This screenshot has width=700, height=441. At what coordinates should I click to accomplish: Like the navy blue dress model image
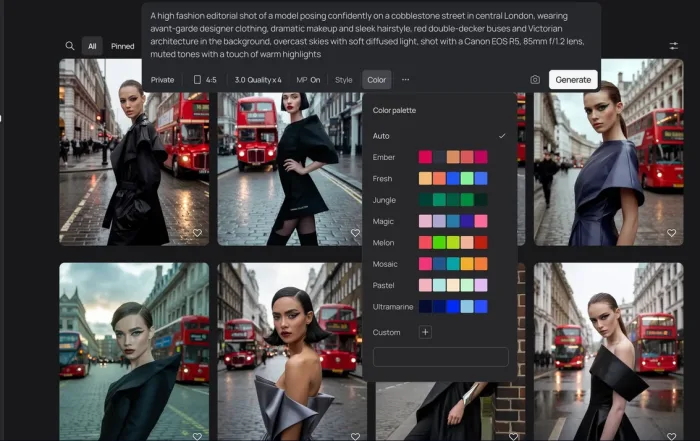[671, 233]
